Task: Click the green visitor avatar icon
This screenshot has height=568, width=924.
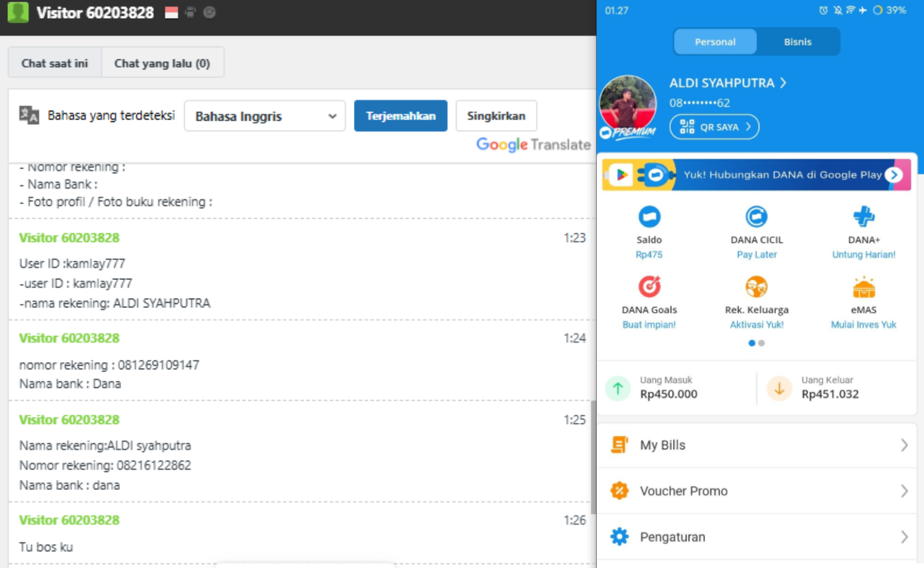Action: click(x=18, y=12)
